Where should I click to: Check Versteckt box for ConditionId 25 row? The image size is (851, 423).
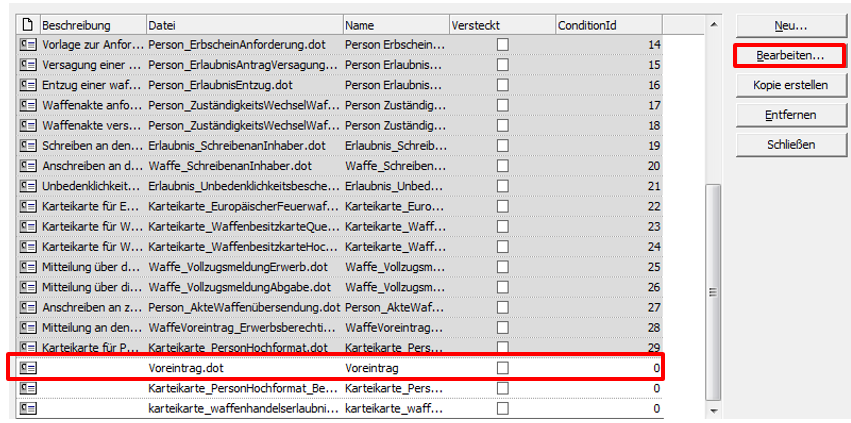pyautogui.click(x=502, y=267)
